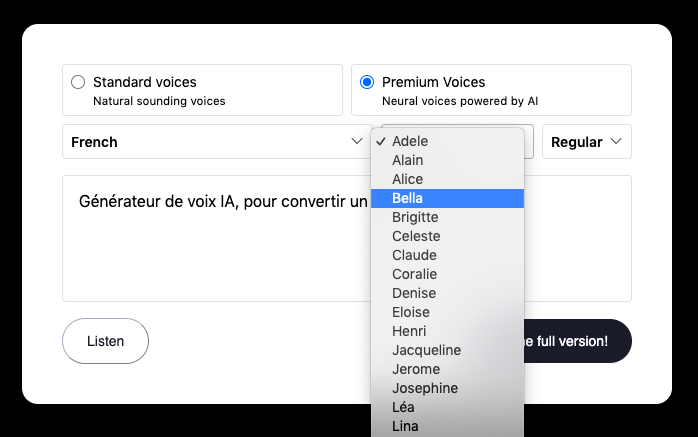Screen dimensions: 698x437
Task: Pick the Jacqueline voice option
Action: coord(426,350)
